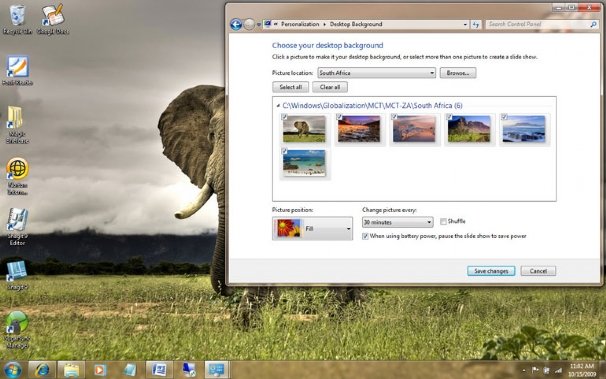Screen dimensions: 606x379
Task: Click the search magnifier in Control Panel box
Action: (593, 24)
